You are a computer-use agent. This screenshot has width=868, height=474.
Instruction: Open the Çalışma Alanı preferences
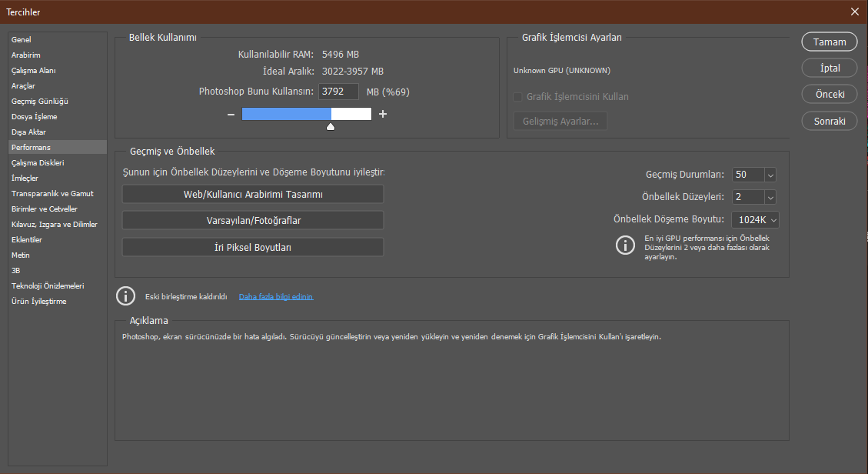click(x=58, y=70)
